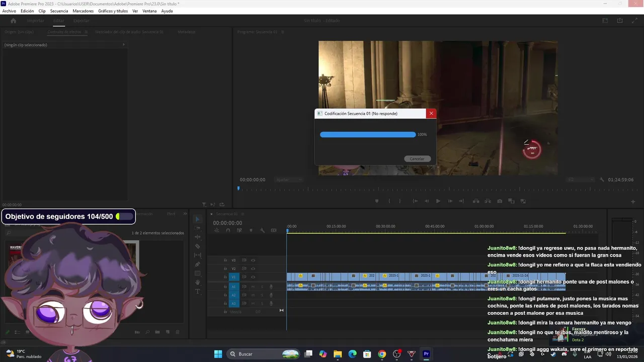Open the Gráficos y títulos menu

(x=113, y=11)
